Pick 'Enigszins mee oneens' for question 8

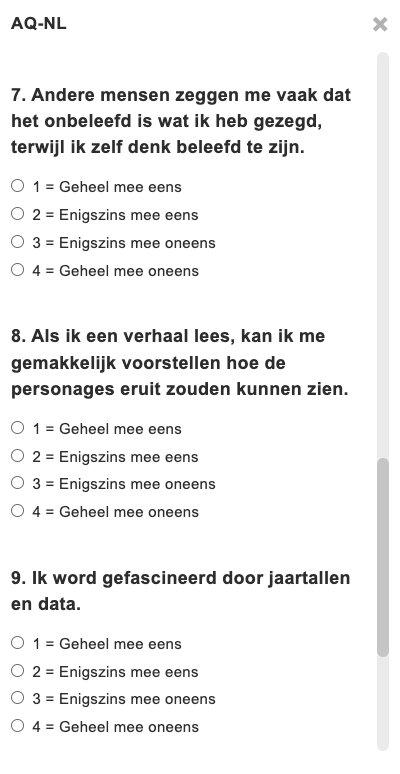click(x=18, y=483)
